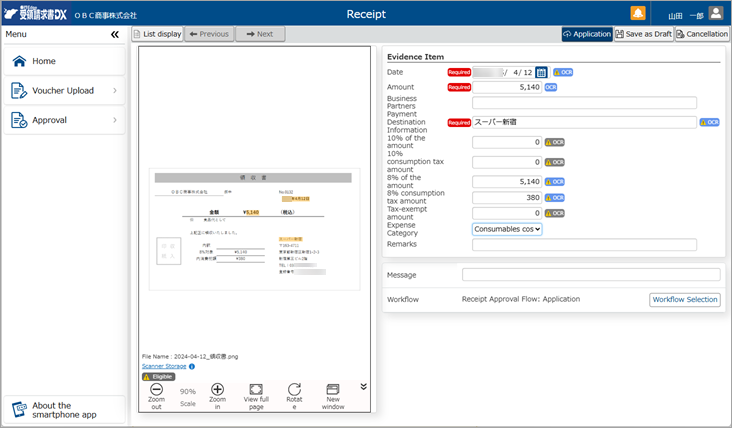Click OCR badge for 8% consumption tax amount
This screenshot has width=732, height=428.
pyautogui.click(x=555, y=198)
